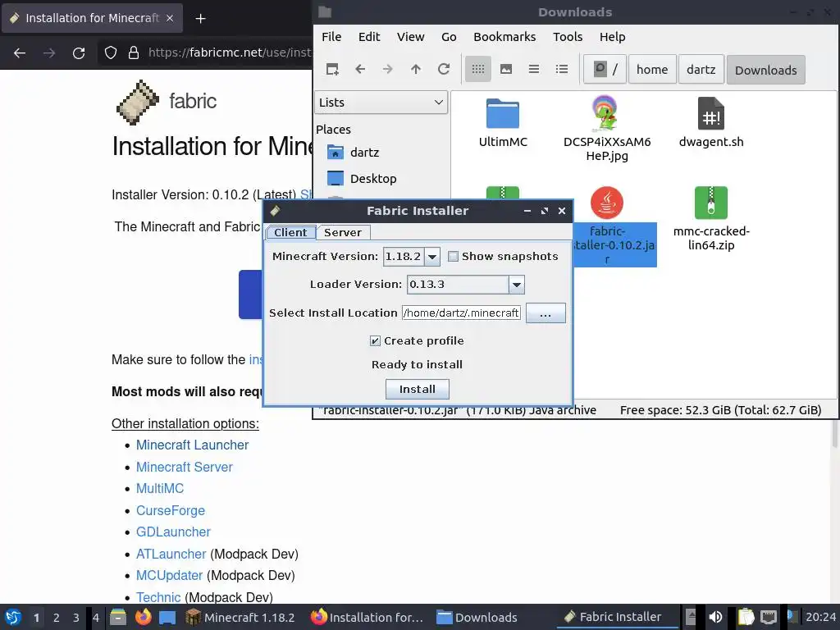The width and height of the screenshot is (840, 630).
Task: Open a new Firefox tab
Action: (x=200, y=18)
